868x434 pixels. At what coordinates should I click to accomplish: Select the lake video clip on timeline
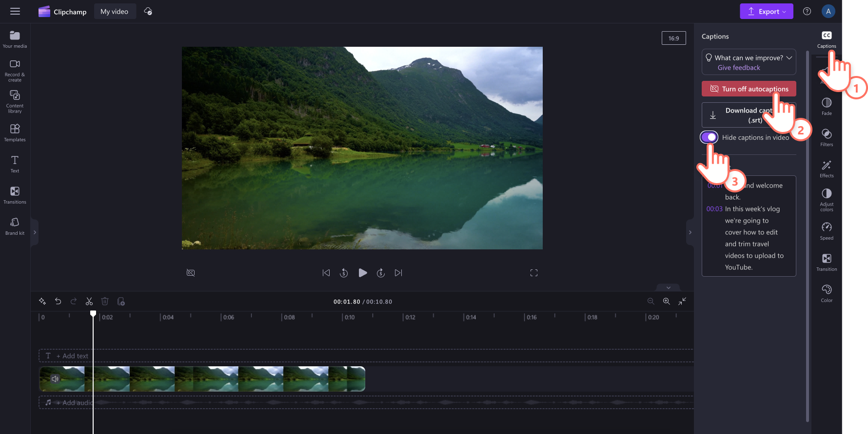coord(202,379)
